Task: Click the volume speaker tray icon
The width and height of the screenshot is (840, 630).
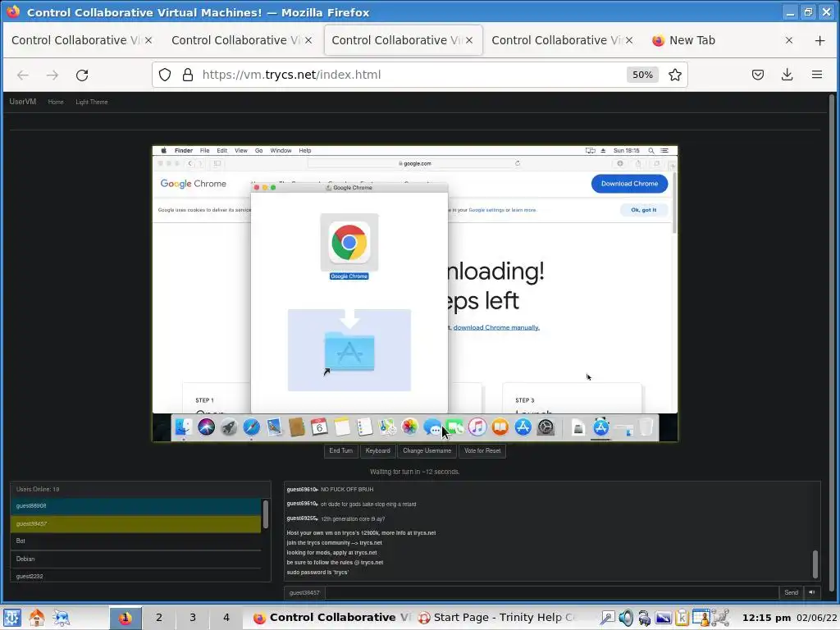Action: tap(626, 618)
